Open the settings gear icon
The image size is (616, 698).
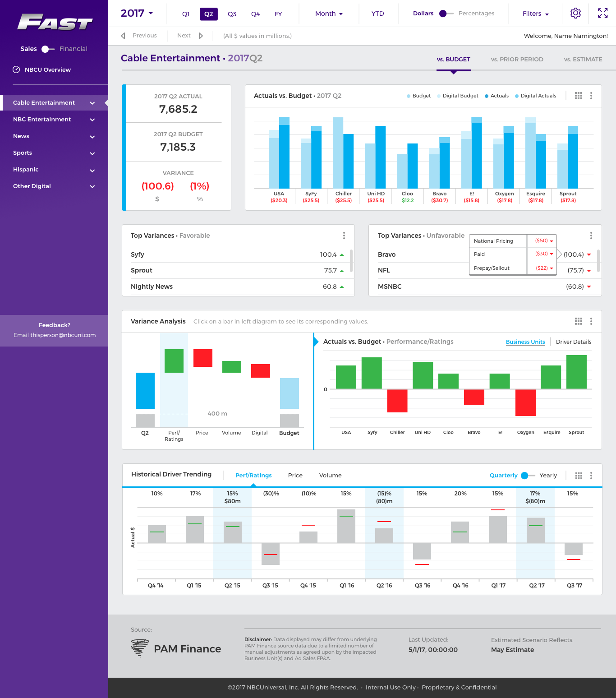click(575, 13)
